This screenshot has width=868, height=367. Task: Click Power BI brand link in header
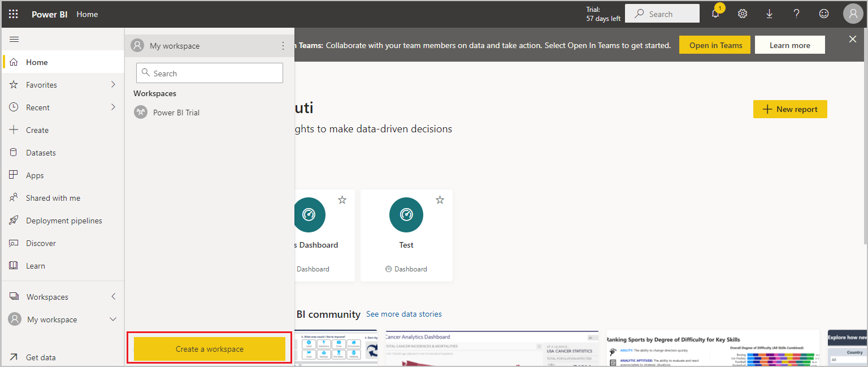(x=49, y=14)
